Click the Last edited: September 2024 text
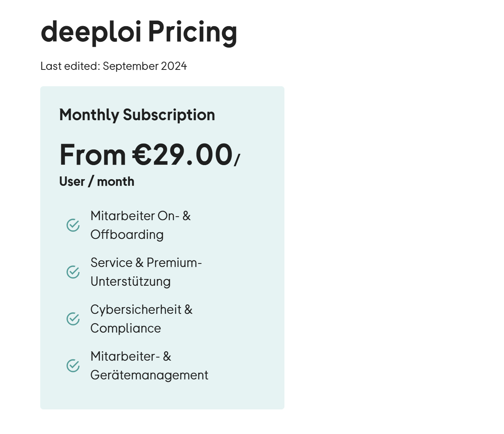504x434 pixels. [x=114, y=66]
